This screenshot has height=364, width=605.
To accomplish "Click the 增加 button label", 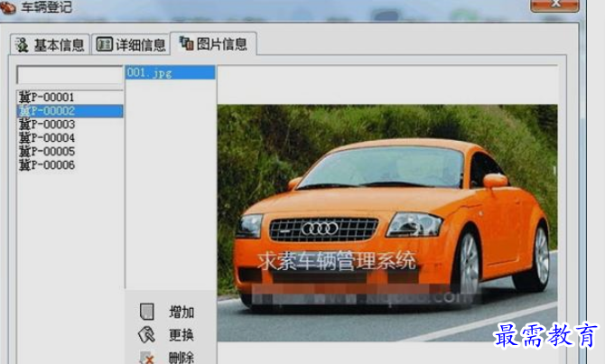I will pyautogui.click(x=181, y=312).
